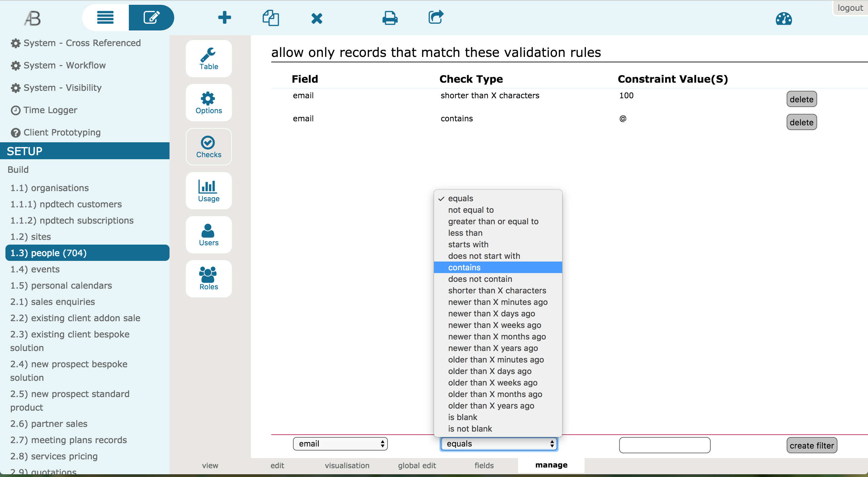Open the Usage chart icon
The width and height of the screenshot is (868, 477).
pos(209,191)
